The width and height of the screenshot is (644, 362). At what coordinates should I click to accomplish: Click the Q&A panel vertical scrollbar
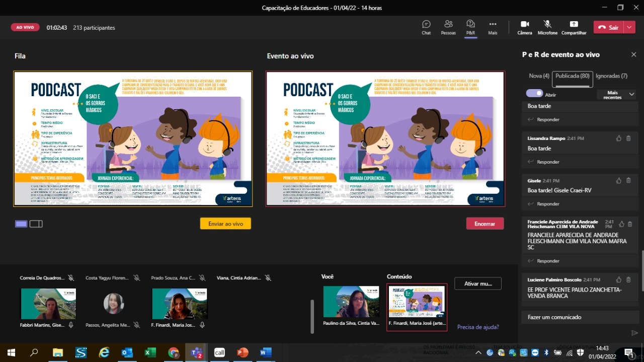[641, 270]
